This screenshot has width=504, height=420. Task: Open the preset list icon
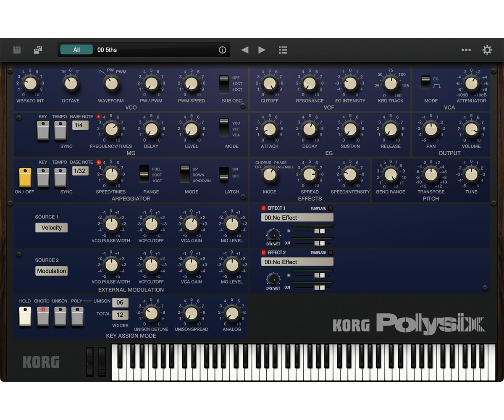click(x=283, y=50)
